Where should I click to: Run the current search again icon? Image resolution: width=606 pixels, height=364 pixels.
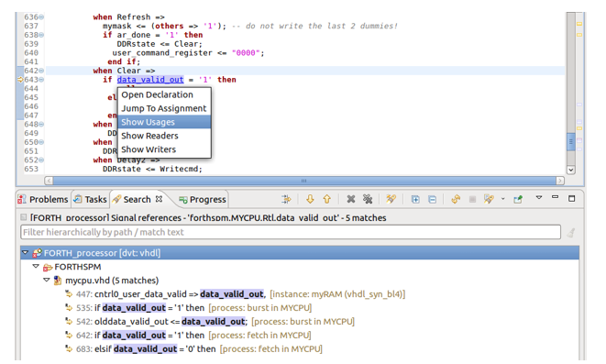(456, 199)
